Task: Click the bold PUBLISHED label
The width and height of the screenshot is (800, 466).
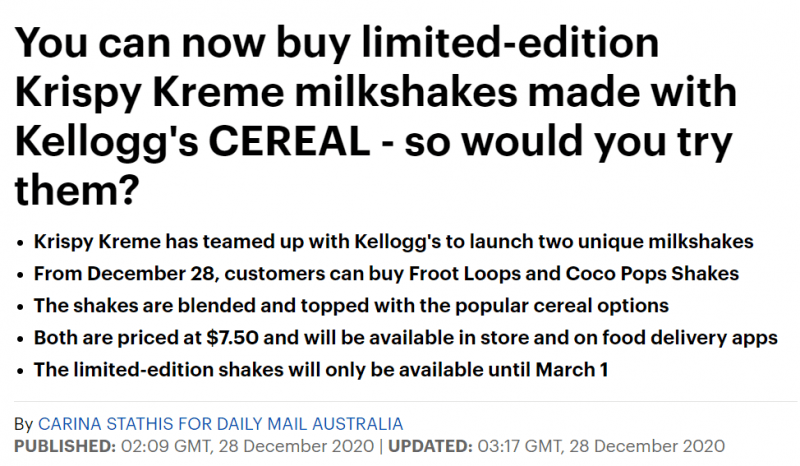Action: pos(65,446)
